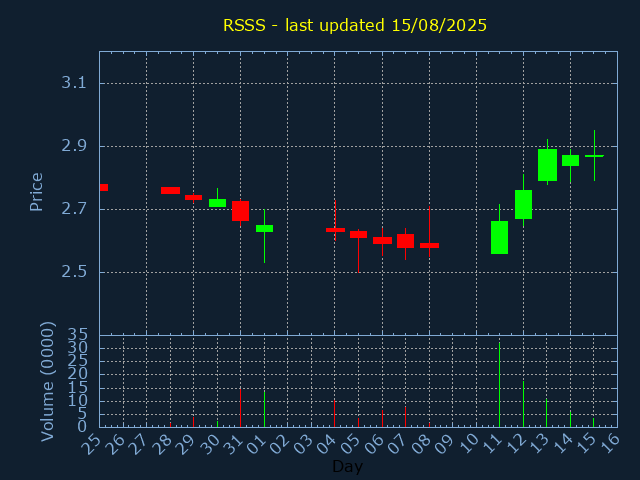Select the red candlestick for day 31
640x480 pixels.
pyautogui.click(x=240, y=211)
